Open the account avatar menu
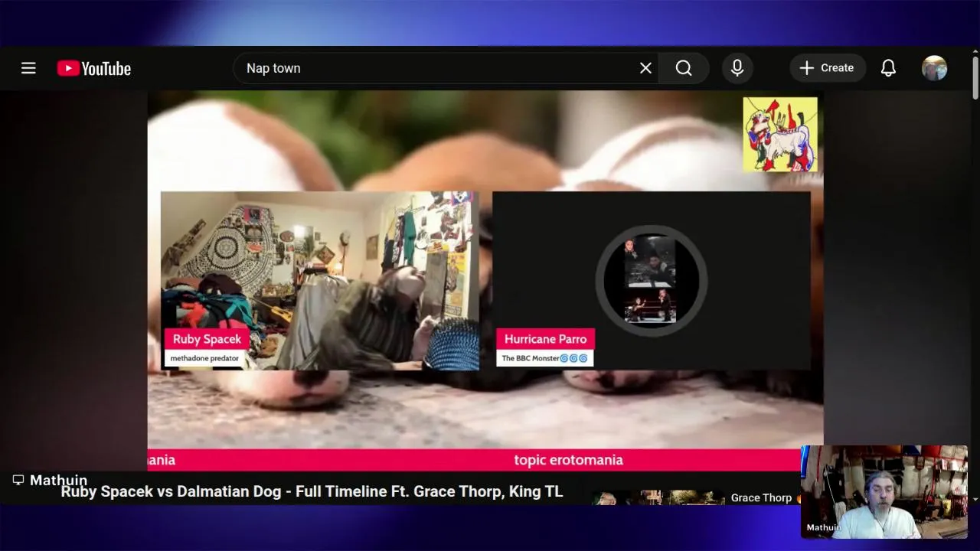 (x=934, y=68)
